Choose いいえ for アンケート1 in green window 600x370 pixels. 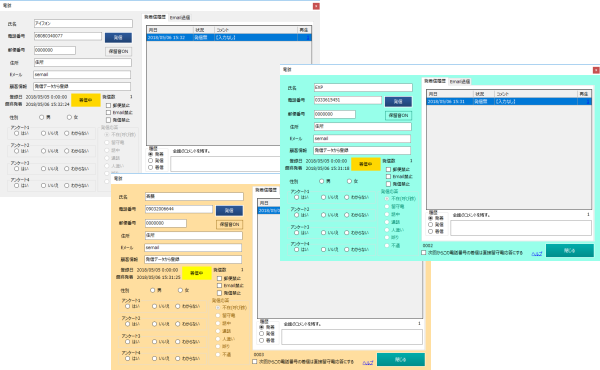323,197
